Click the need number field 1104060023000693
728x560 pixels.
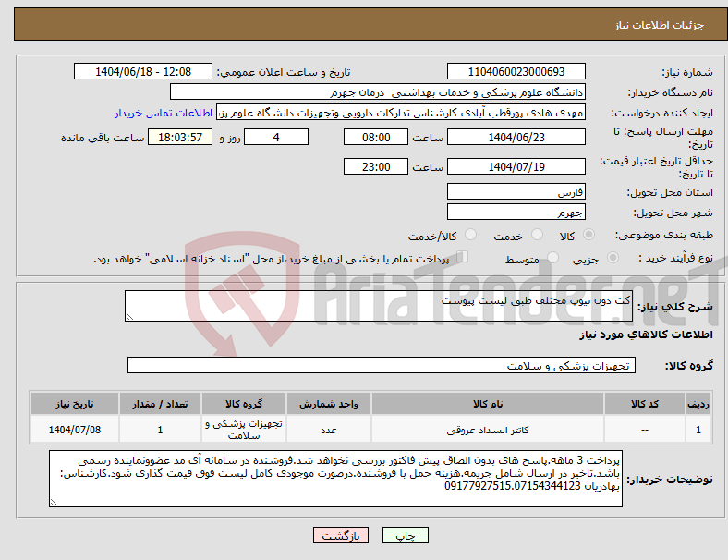[516, 71]
